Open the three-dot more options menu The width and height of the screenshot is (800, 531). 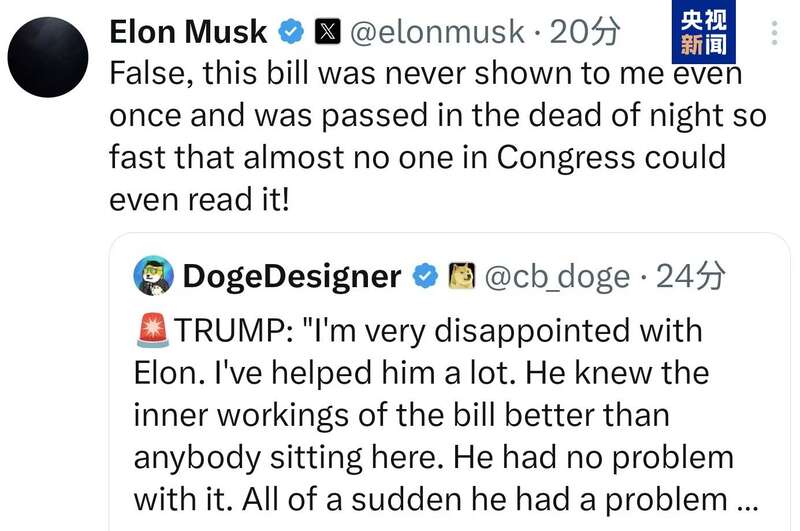775,34
